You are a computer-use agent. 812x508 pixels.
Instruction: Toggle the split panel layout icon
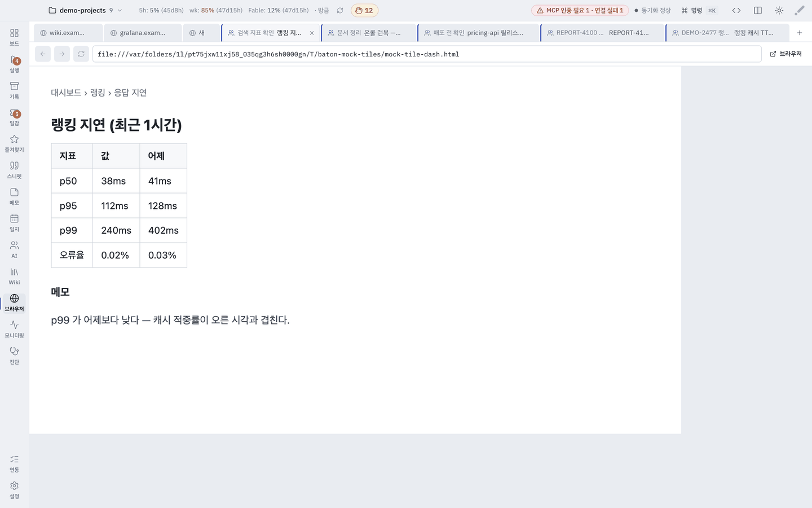point(758,10)
